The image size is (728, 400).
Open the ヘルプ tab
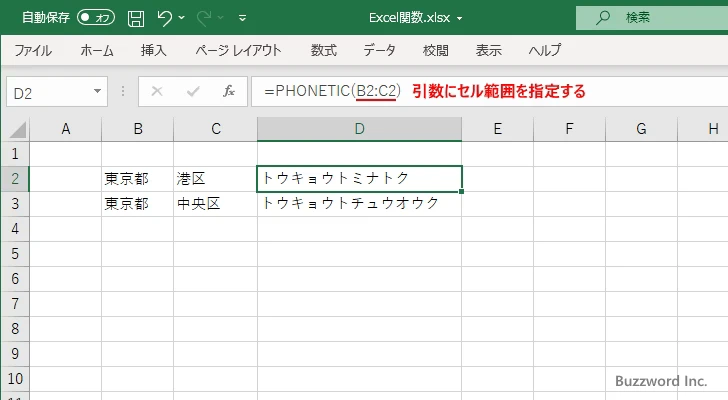545,50
